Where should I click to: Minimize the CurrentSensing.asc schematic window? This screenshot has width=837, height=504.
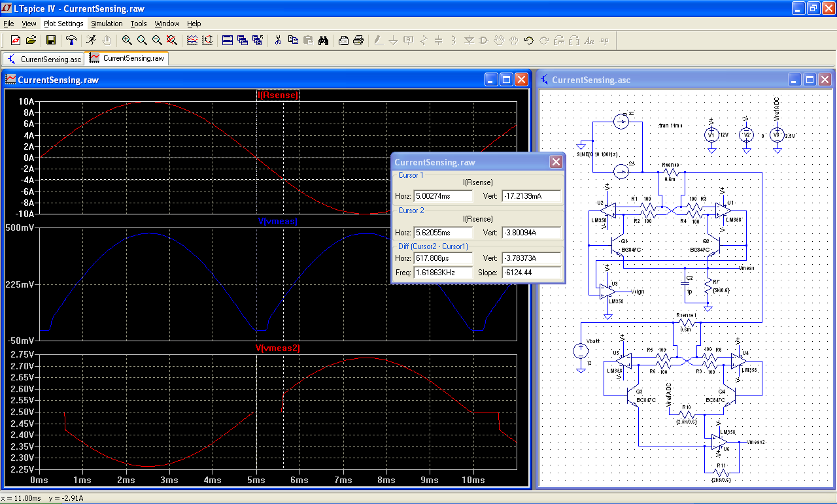point(794,80)
